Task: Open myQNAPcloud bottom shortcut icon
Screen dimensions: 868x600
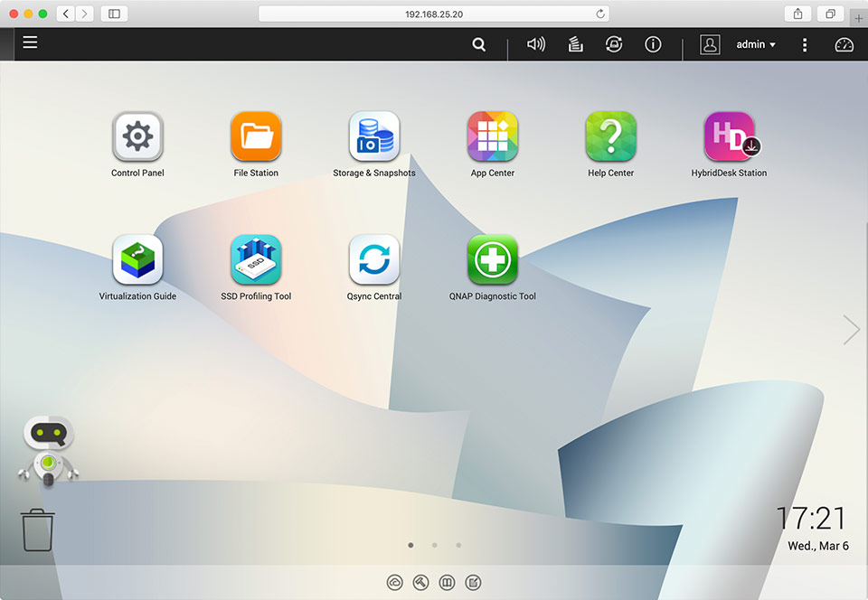Action: pyautogui.click(x=395, y=582)
